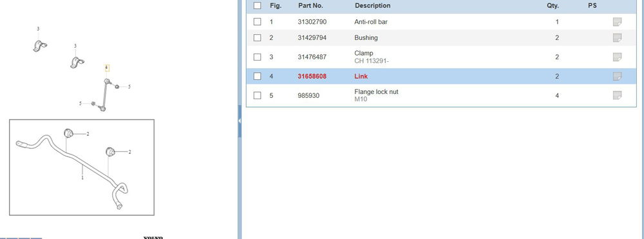Click the second clamp drawing
This screenshot has width=644, height=239.
click(x=77, y=62)
